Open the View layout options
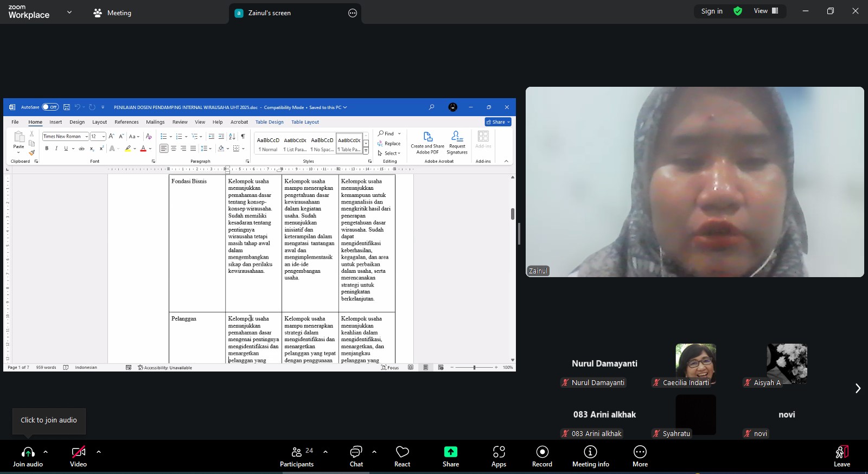 766,11
